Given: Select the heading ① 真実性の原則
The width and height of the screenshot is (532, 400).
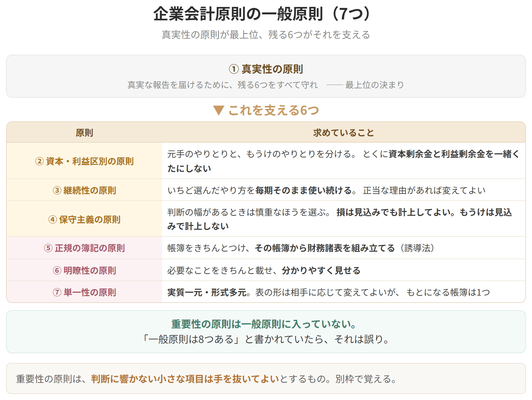Looking at the screenshot, I should pos(266,69).
